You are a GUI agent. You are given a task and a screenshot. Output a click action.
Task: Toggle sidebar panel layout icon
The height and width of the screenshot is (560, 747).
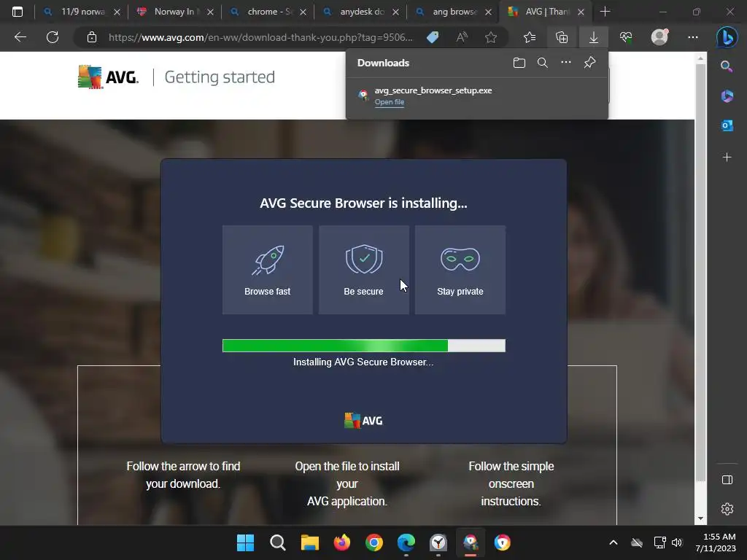pos(727,480)
